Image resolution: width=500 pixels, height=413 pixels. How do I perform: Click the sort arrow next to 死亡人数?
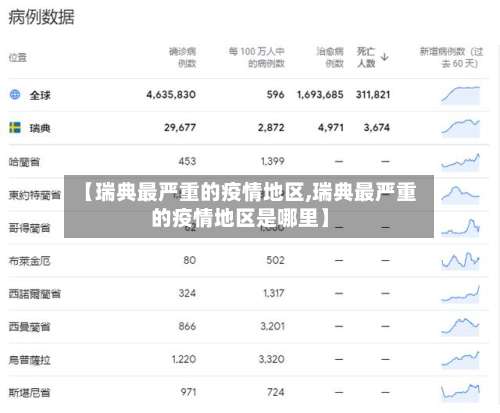384,57
